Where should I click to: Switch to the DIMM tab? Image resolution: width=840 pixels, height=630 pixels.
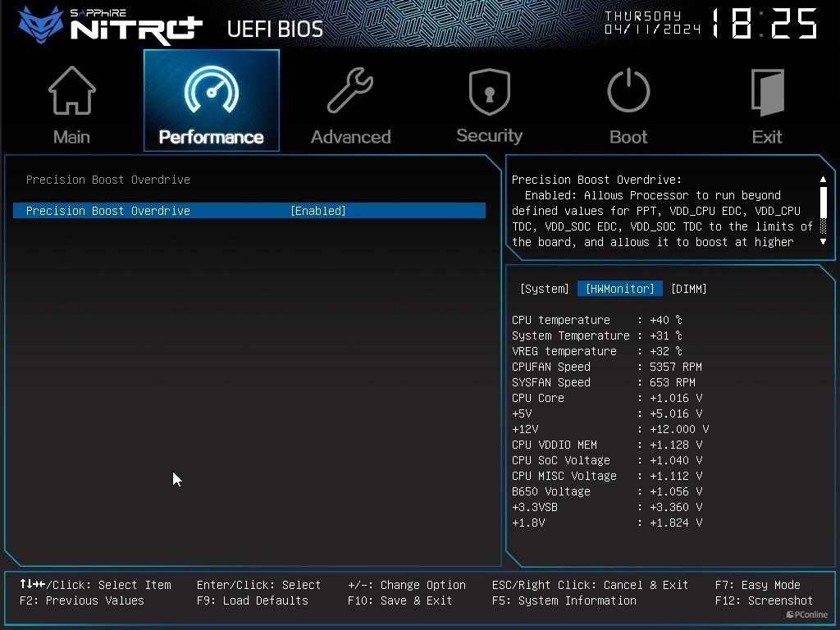689,289
